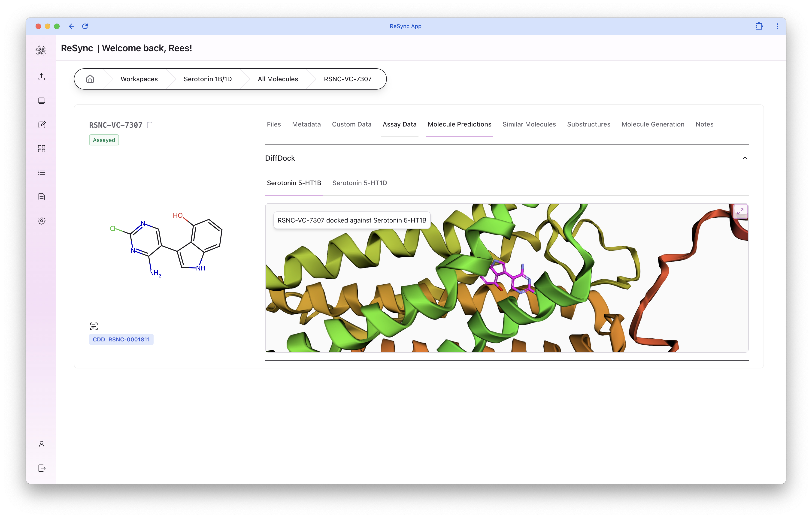Click the Workspaces breadcrumb link
Viewport: 812px width, 518px height.
139,79
